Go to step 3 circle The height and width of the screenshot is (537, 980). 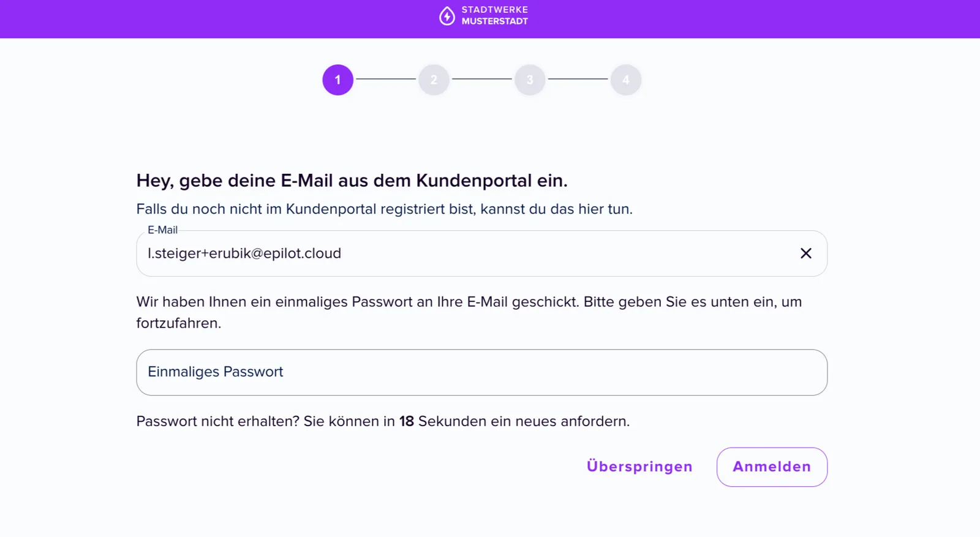[x=530, y=80]
